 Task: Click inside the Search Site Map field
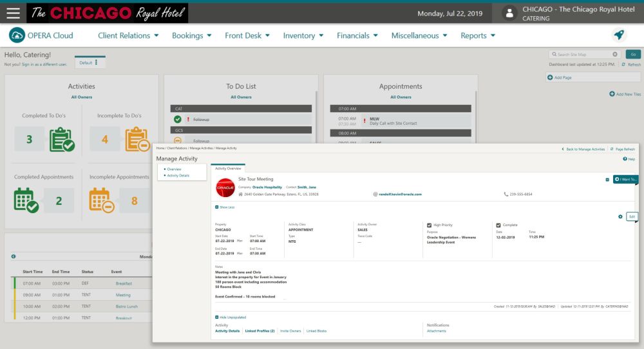583,54
